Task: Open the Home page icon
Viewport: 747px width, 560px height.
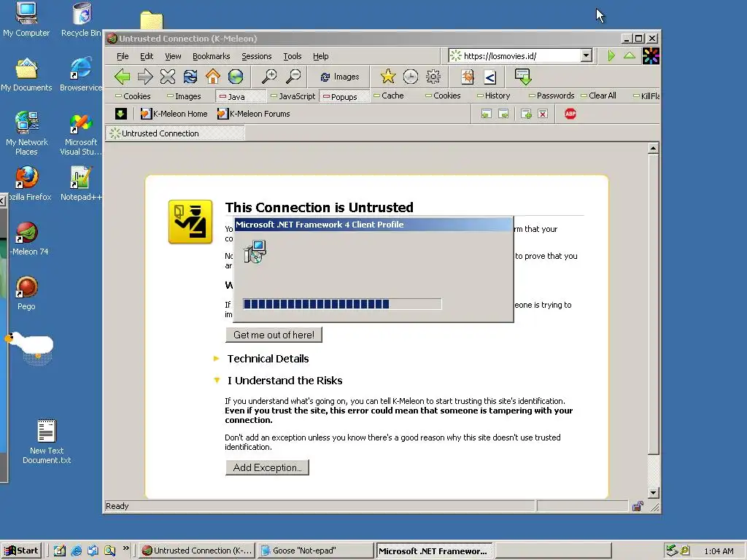Action: [213, 76]
